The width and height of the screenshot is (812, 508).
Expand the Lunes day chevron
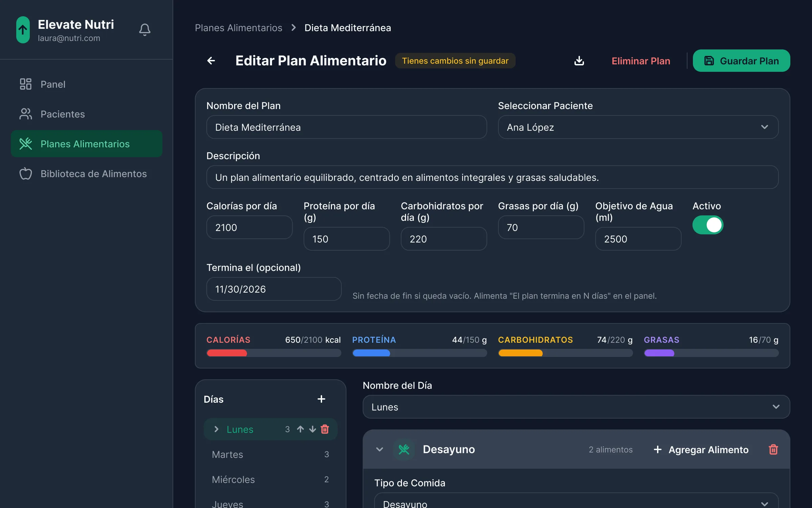coord(217,429)
